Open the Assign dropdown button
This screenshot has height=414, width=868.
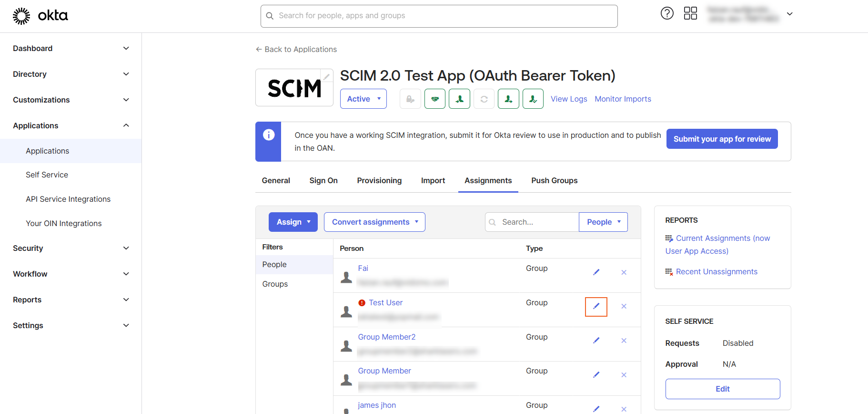293,222
